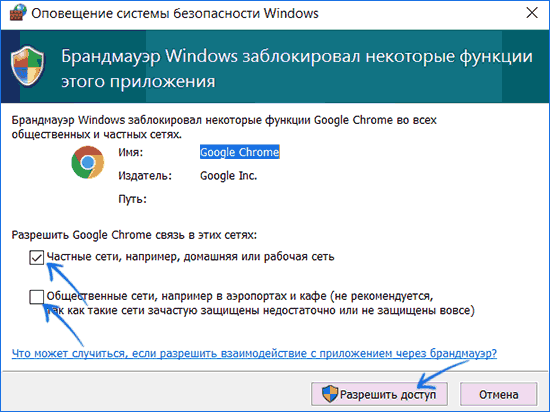
Task: Click the Windows Firewall shield icon
Action: [x=28, y=66]
